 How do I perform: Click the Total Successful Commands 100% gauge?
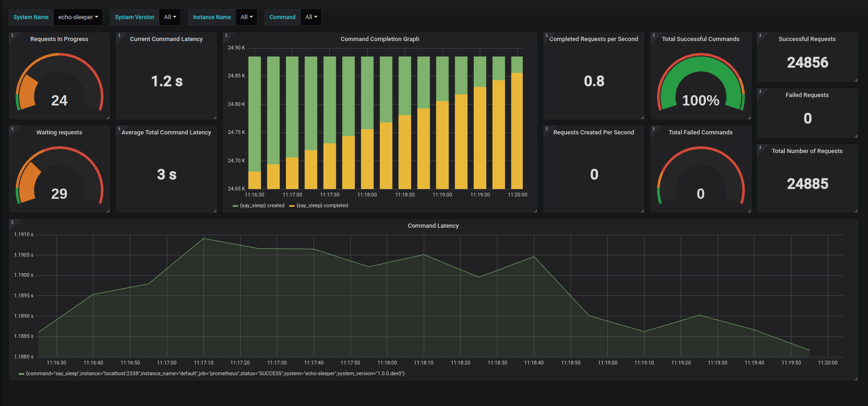(x=701, y=82)
